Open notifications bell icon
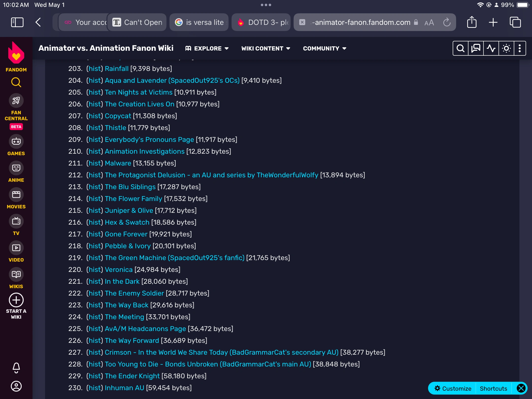The width and height of the screenshot is (532, 399). [16, 367]
